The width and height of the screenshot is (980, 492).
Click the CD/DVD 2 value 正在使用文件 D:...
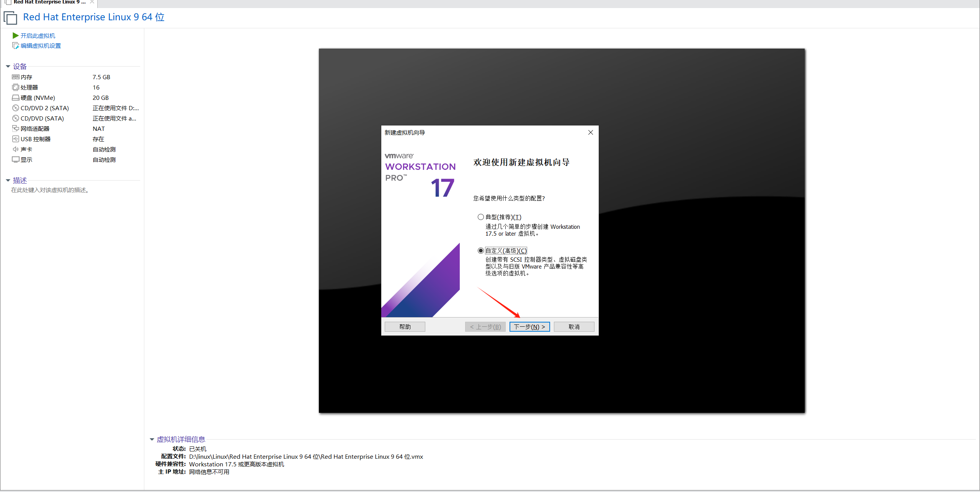(116, 108)
